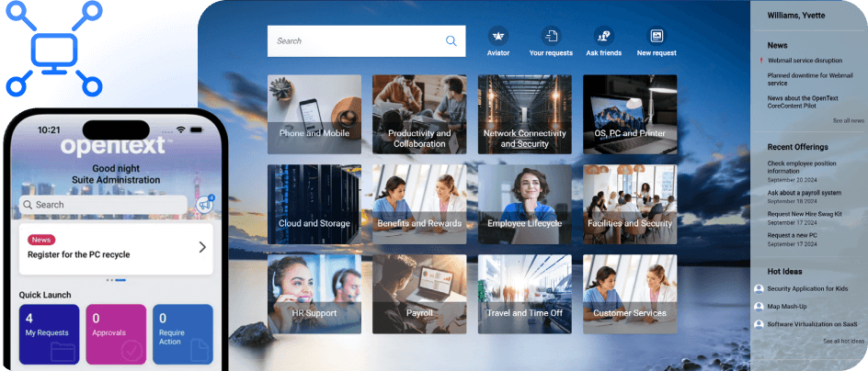
Task: Open the Aviator assistant icon
Action: point(498,36)
